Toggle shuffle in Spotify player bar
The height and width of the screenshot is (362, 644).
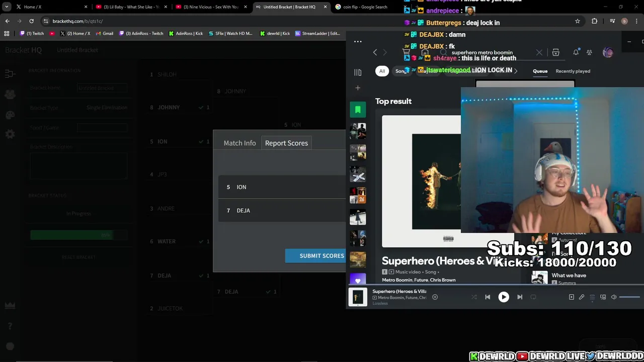pos(474,297)
